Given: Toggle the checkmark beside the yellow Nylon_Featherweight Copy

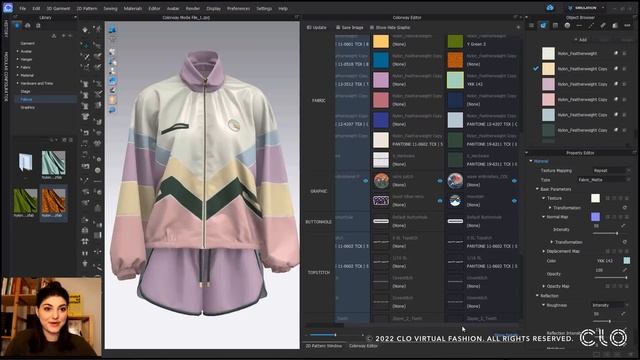Looking at the screenshot, I should click(536, 69).
